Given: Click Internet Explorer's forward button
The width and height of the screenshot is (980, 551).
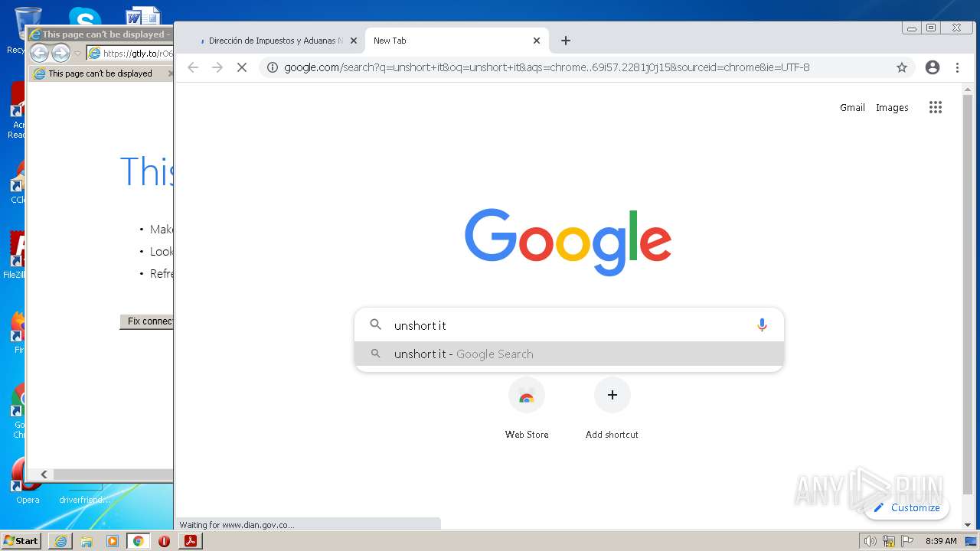Looking at the screenshot, I should [60, 53].
